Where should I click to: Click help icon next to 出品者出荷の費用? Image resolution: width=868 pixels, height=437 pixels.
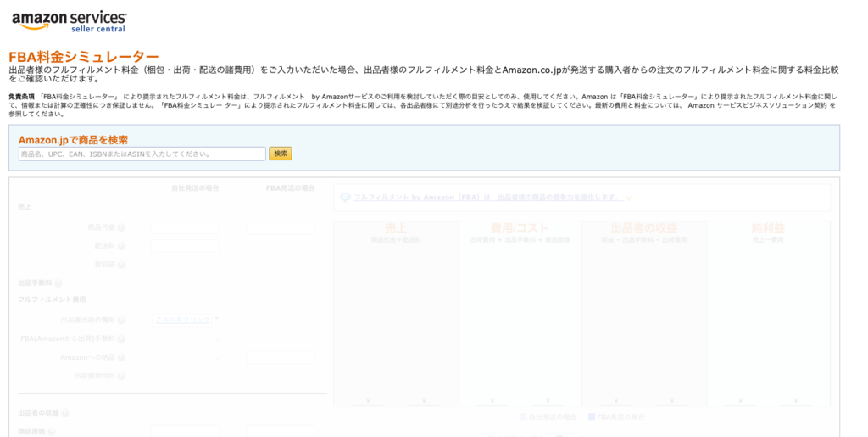tap(121, 320)
